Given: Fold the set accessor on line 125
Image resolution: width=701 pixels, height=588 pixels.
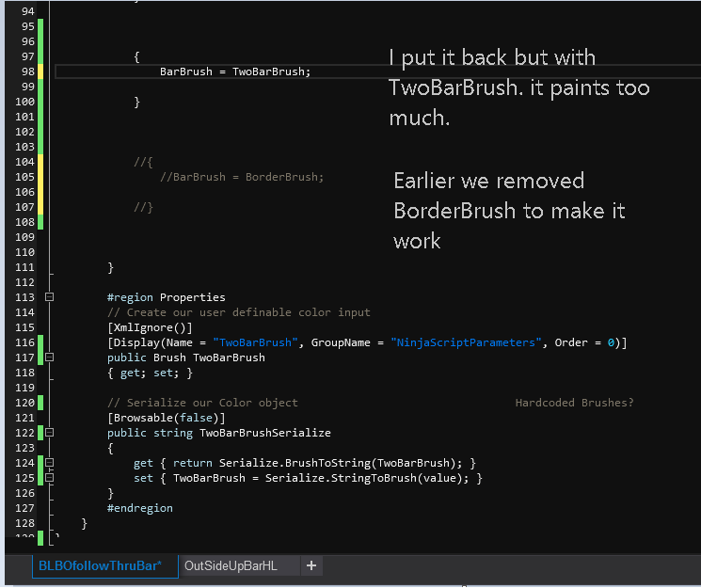Looking at the screenshot, I should (x=50, y=478).
